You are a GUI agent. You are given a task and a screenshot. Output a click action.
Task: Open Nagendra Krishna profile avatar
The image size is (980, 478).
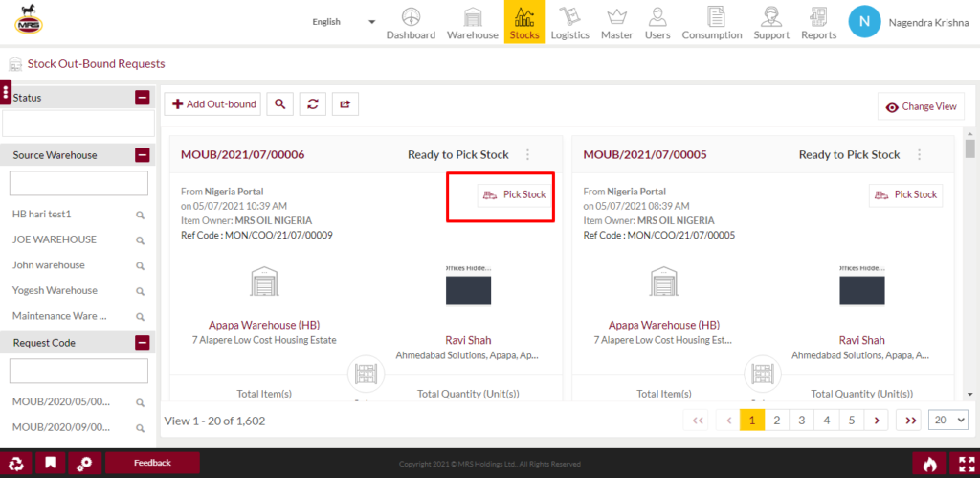pos(864,22)
